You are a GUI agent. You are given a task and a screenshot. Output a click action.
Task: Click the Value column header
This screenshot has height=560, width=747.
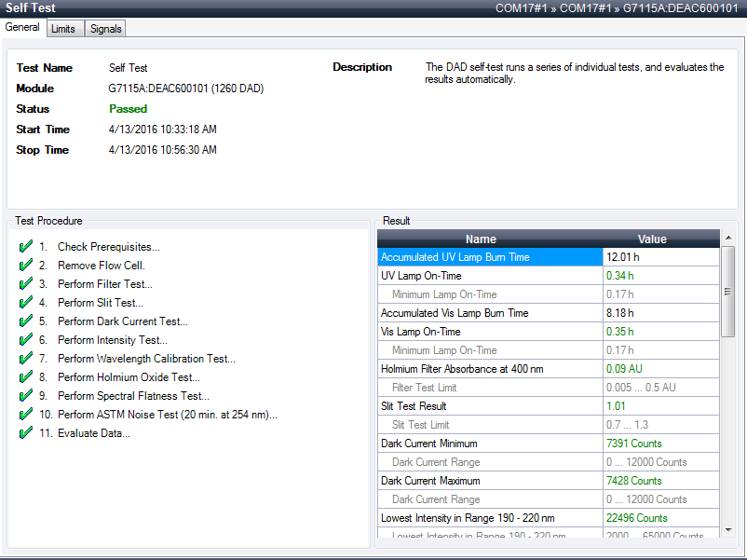[x=652, y=239]
